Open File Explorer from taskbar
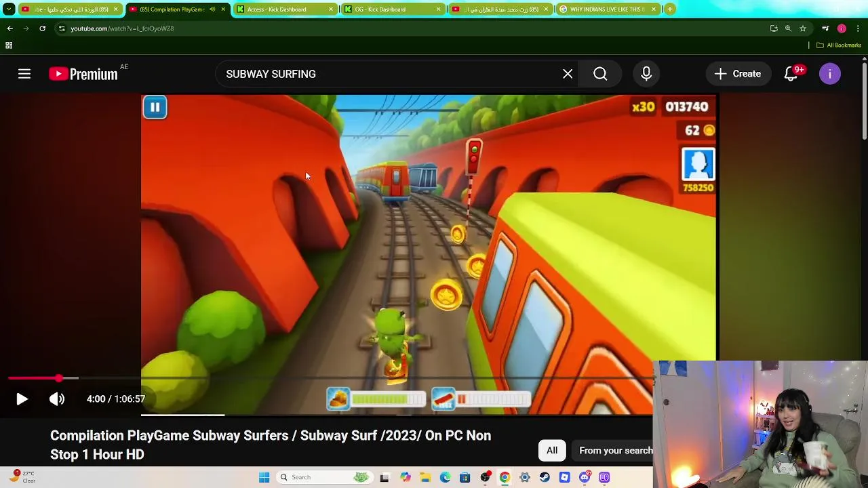The width and height of the screenshot is (868, 488). (425, 477)
